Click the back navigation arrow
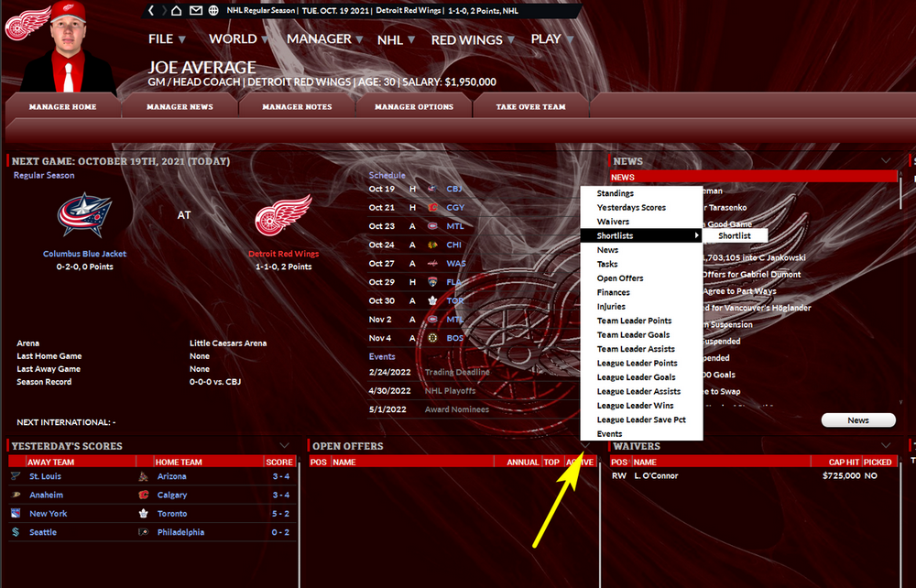This screenshot has width=916, height=588. (x=151, y=11)
